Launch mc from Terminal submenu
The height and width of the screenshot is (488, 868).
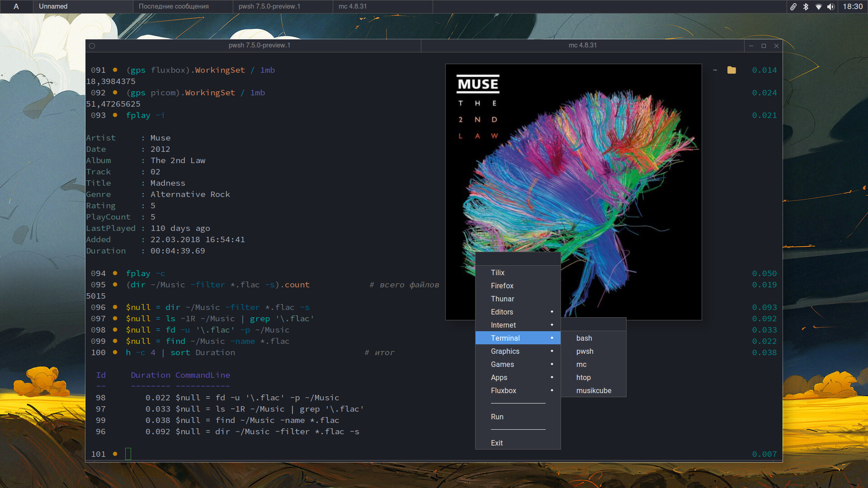(594, 364)
